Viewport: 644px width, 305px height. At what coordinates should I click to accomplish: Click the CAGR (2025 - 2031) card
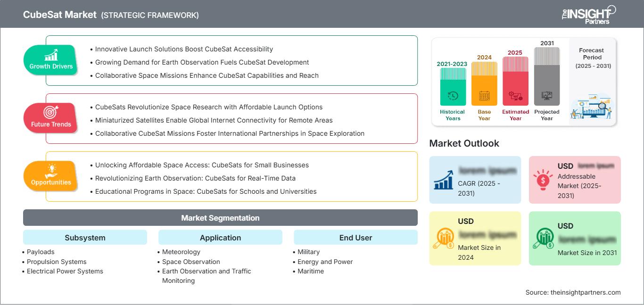click(475, 180)
